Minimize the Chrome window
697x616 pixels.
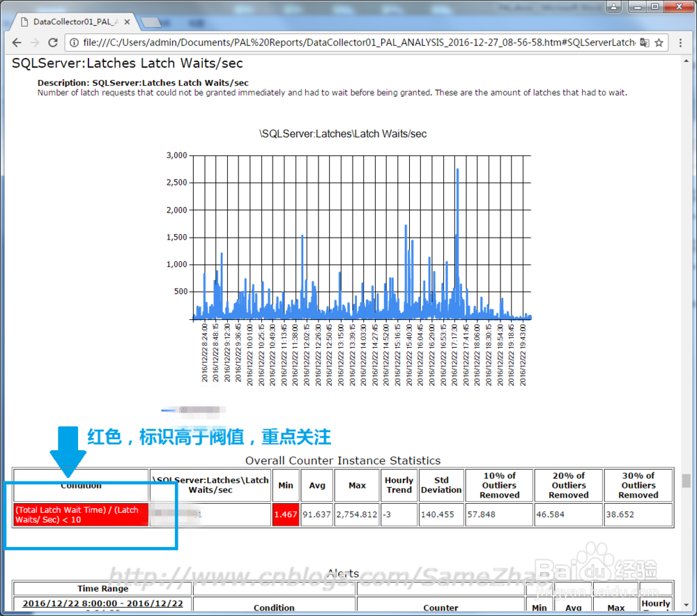click(x=637, y=7)
